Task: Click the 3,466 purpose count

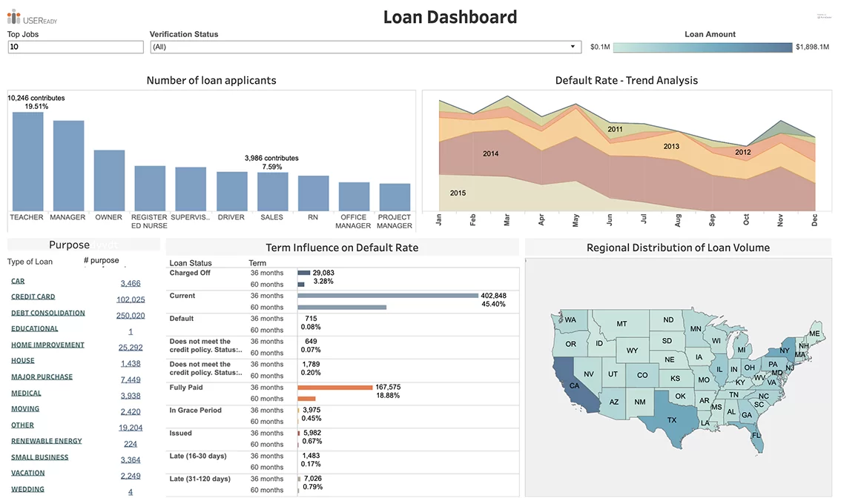Action: tap(131, 284)
